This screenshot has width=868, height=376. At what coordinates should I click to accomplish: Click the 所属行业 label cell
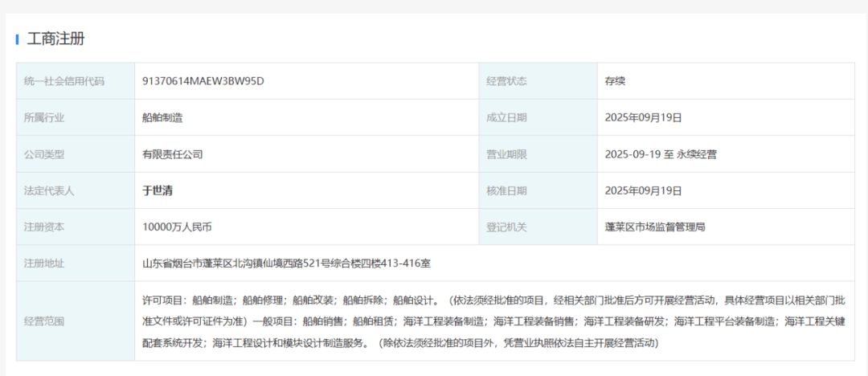[44, 117]
